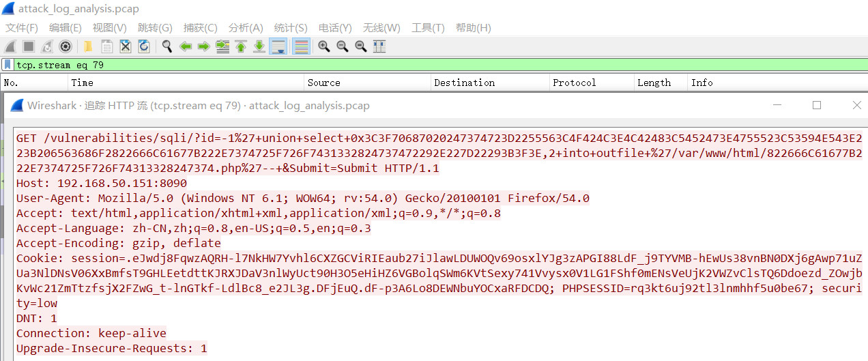Click the DNT: 1 line
The width and height of the screenshot is (868, 361).
[x=37, y=318]
